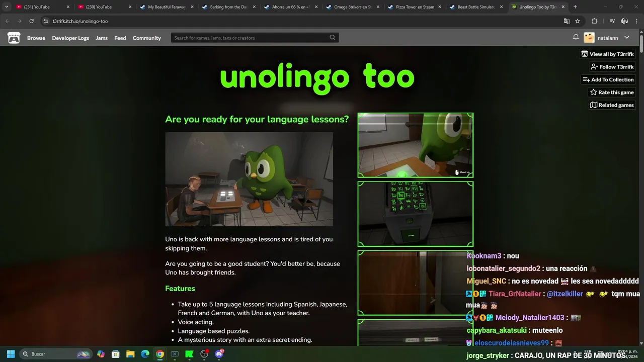
Task: Open the third thumbnail showing a dark doorway
Action: (x=416, y=283)
